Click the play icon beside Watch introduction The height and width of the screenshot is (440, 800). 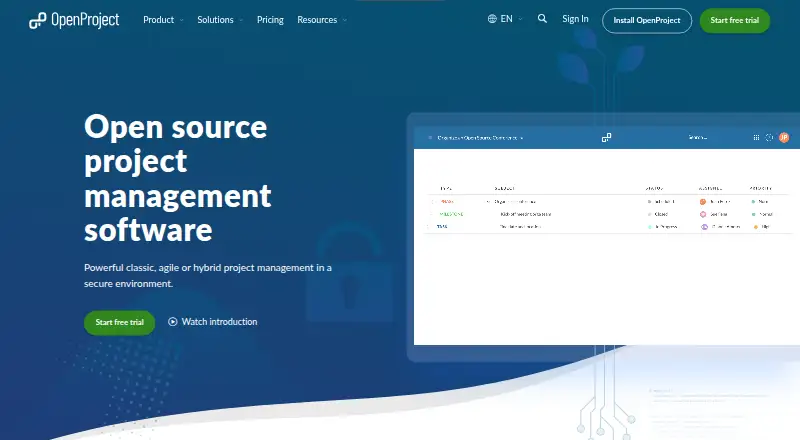pyautogui.click(x=172, y=322)
